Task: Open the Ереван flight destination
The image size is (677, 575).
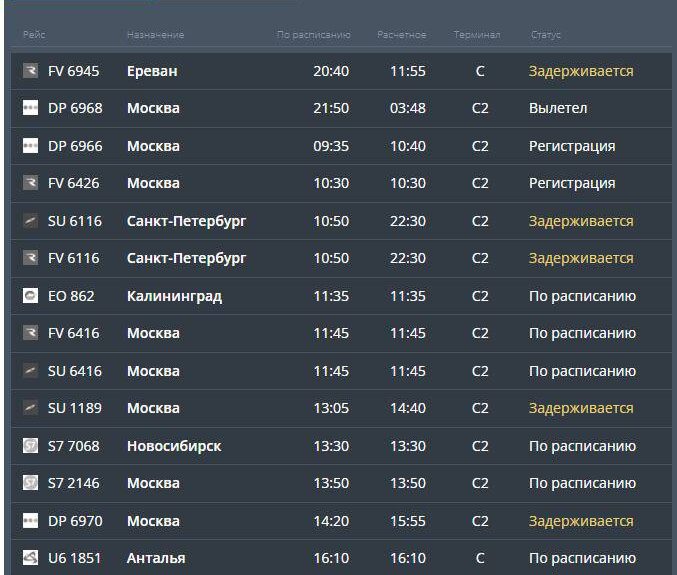Action: point(152,71)
